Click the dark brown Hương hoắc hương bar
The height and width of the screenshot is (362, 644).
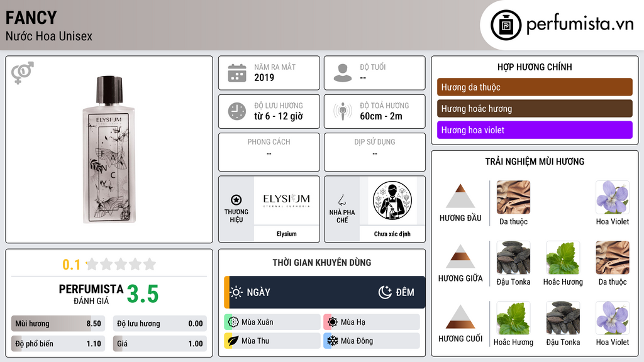tap(535, 108)
